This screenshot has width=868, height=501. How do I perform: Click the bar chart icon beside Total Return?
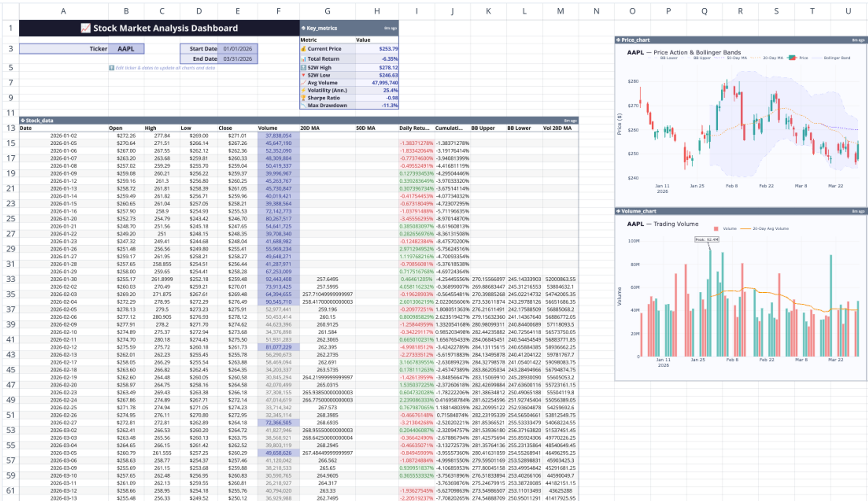click(x=303, y=59)
